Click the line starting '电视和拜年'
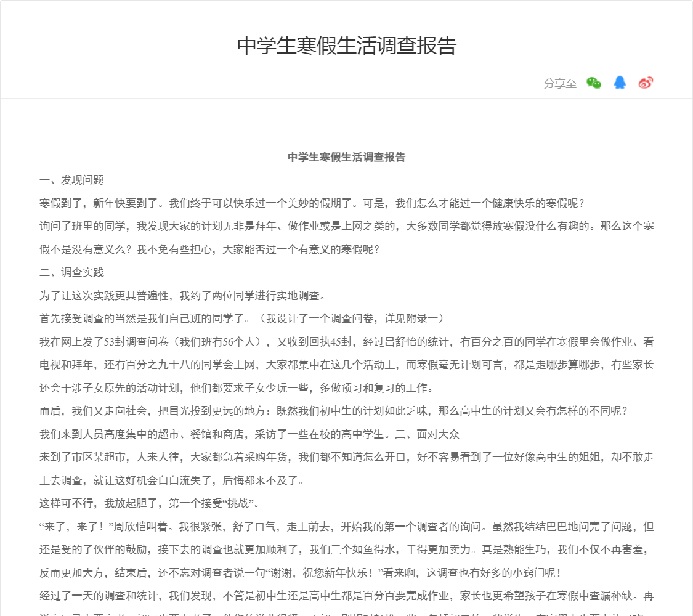The image size is (693, 616). (346, 365)
